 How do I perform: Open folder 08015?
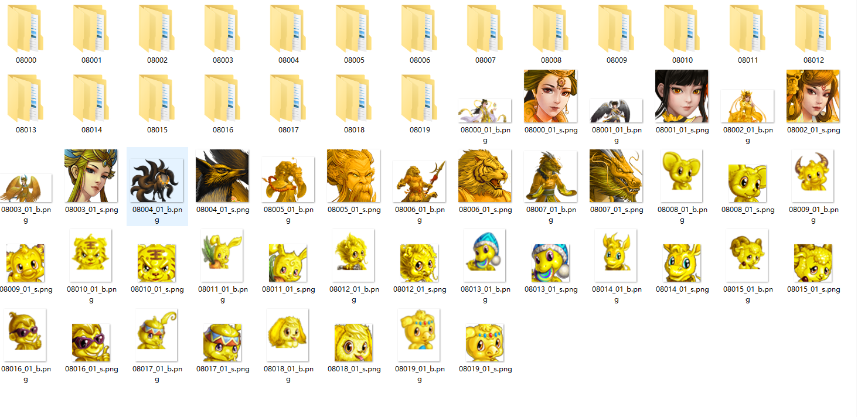click(157, 98)
